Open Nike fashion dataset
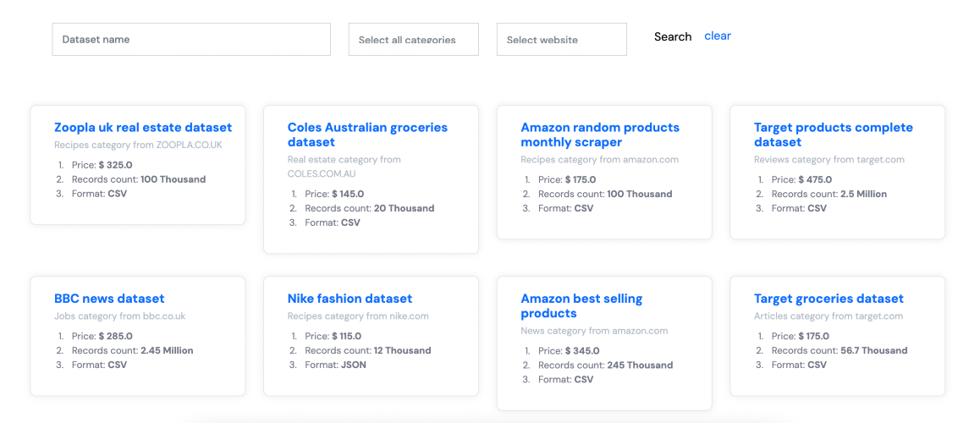Viewport: 980px width, 423px height. pos(350,299)
